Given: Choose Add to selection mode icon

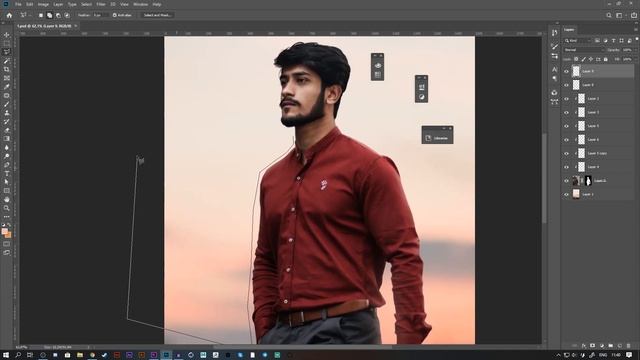Looking at the screenshot, I should point(49,15).
